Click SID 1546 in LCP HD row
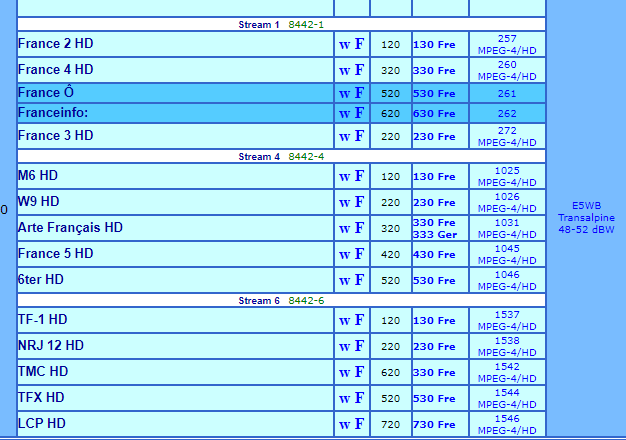 pos(507,418)
